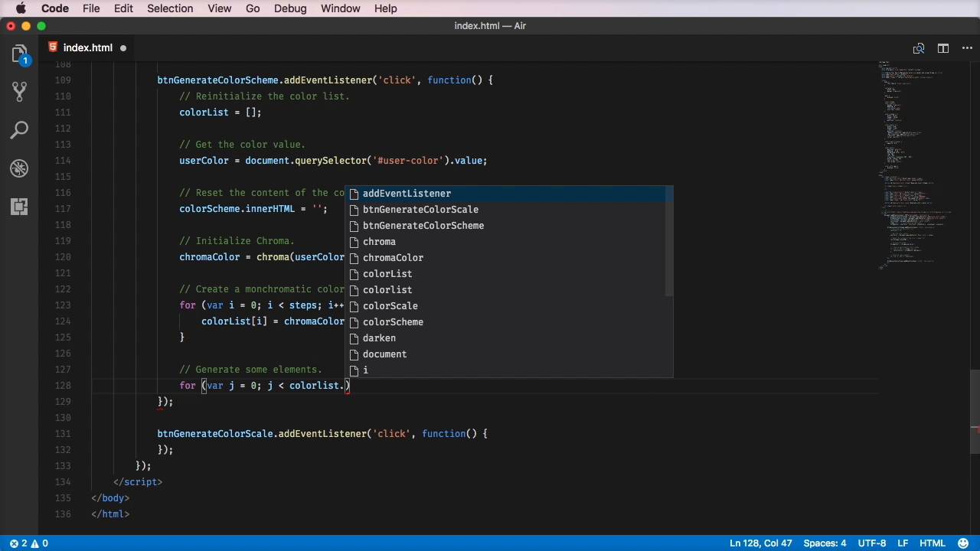Click 'colorScheme.innerHTML' on line 117
Screen dimensions: 980x551
tap(237, 209)
